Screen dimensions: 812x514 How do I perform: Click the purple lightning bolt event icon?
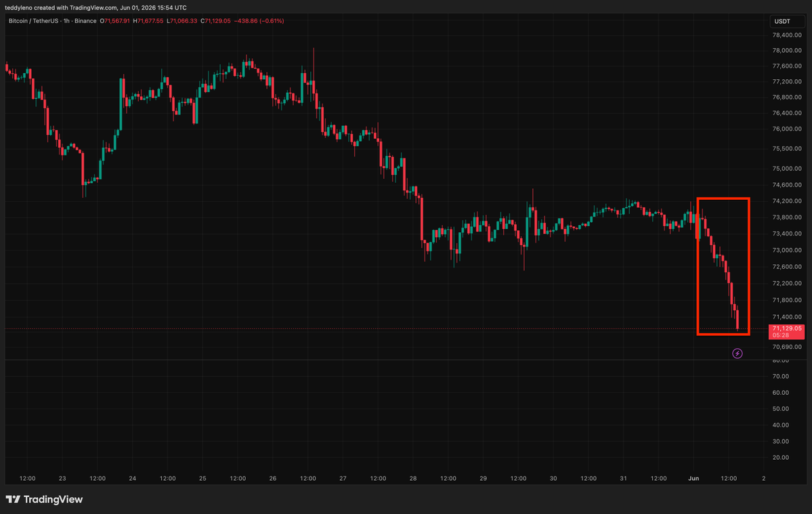[737, 354]
